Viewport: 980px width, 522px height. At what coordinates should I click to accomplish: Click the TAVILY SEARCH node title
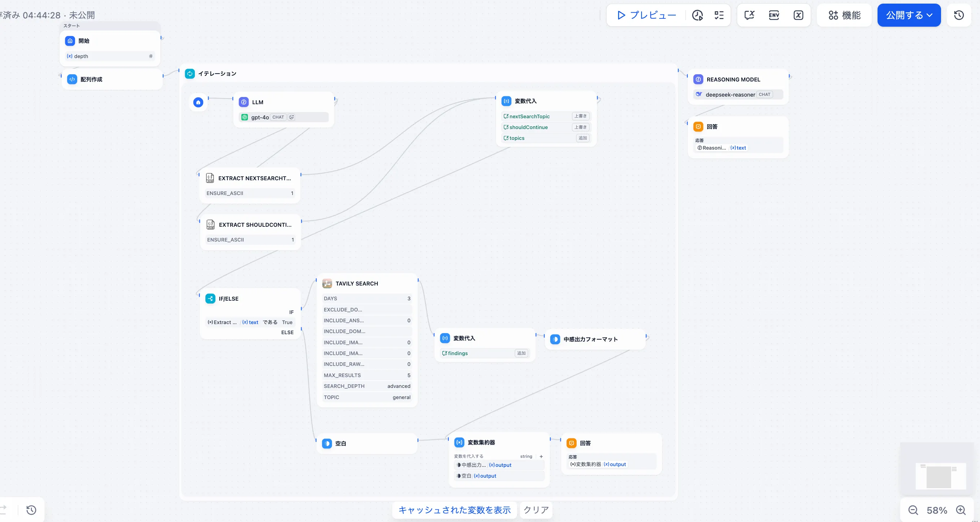(x=357, y=284)
